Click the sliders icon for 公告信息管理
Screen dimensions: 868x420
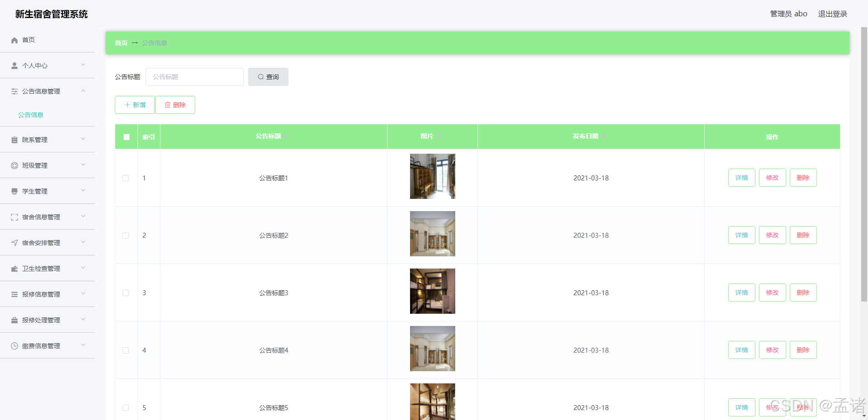[14, 92]
